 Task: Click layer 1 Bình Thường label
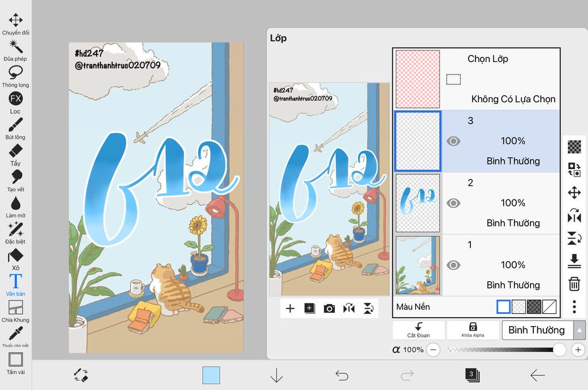coord(513,285)
